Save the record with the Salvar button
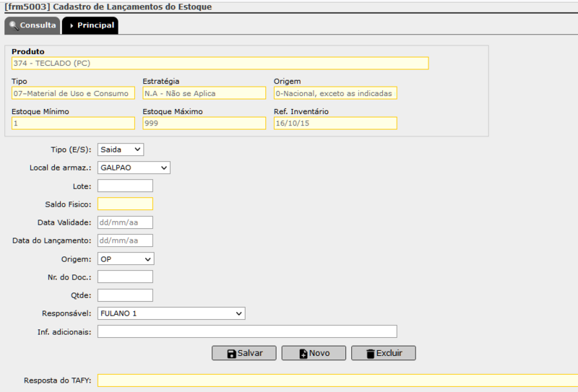This screenshot has height=392, width=578. coord(244,353)
